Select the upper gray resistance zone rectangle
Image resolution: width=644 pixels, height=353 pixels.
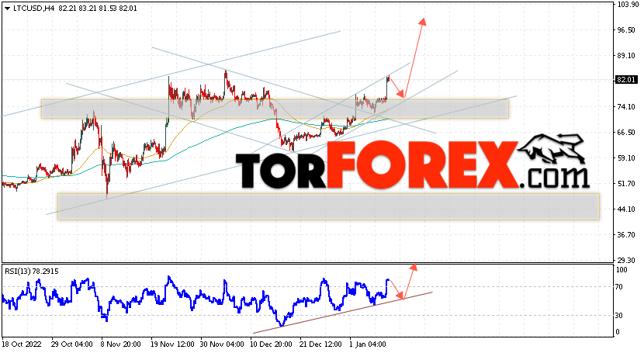click(275, 109)
